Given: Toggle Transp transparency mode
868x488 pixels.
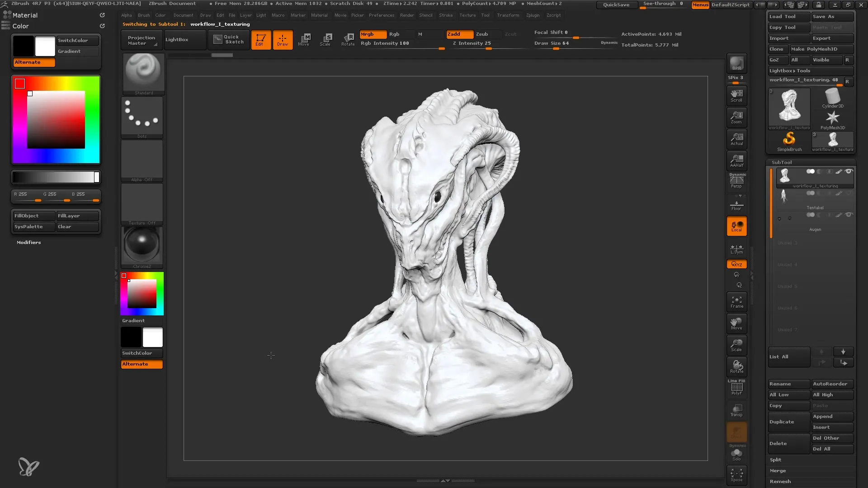Looking at the screenshot, I should pos(736,410).
